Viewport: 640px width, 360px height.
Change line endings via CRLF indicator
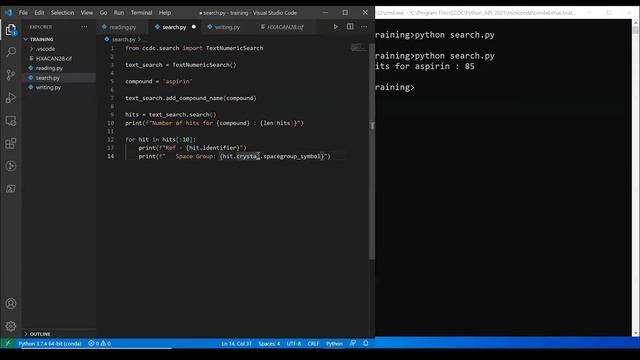coord(313,344)
